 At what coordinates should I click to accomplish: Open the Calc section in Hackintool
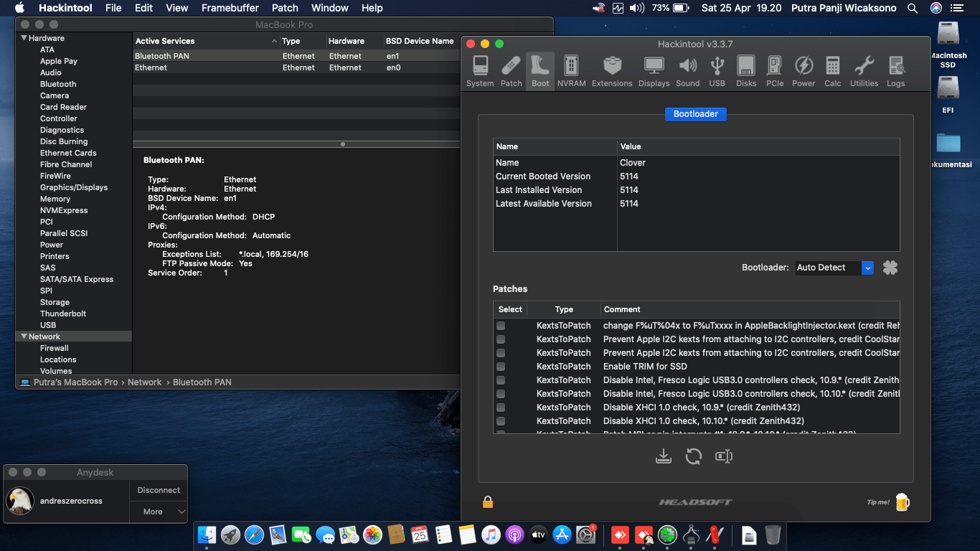tap(832, 72)
